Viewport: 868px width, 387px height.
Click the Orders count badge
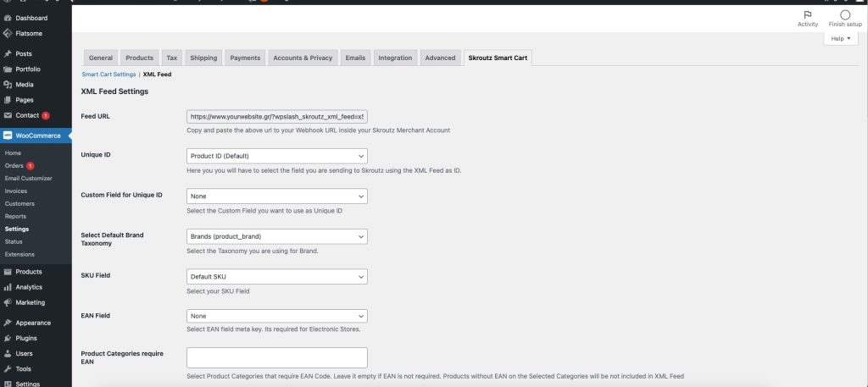(x=30, y=166)
